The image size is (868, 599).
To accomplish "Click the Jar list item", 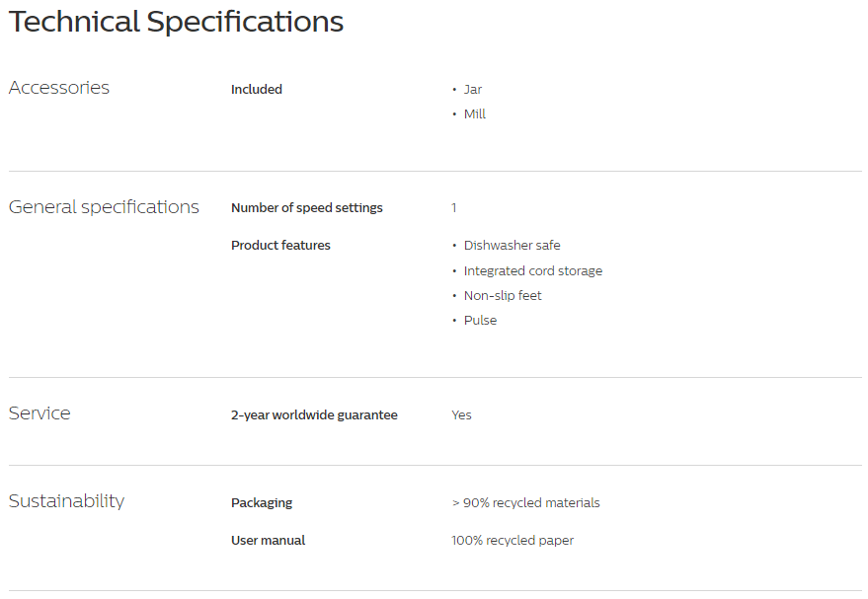I will tap(473, 89).
